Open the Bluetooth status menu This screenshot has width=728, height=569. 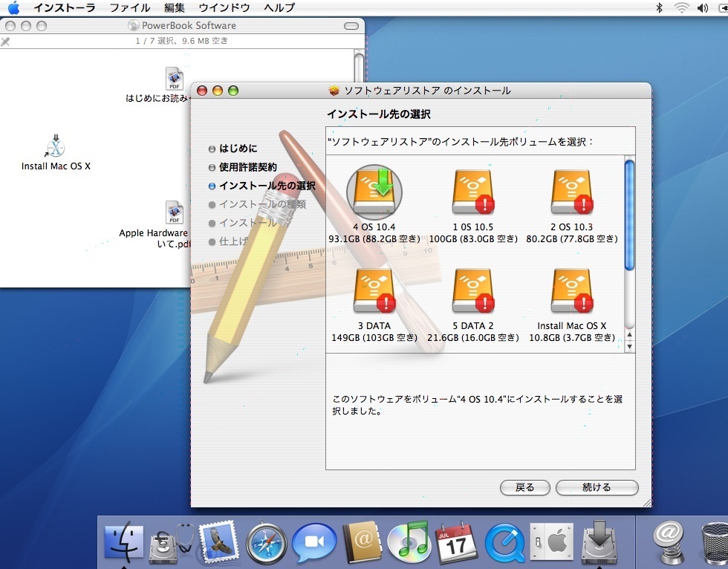(659, 7)
